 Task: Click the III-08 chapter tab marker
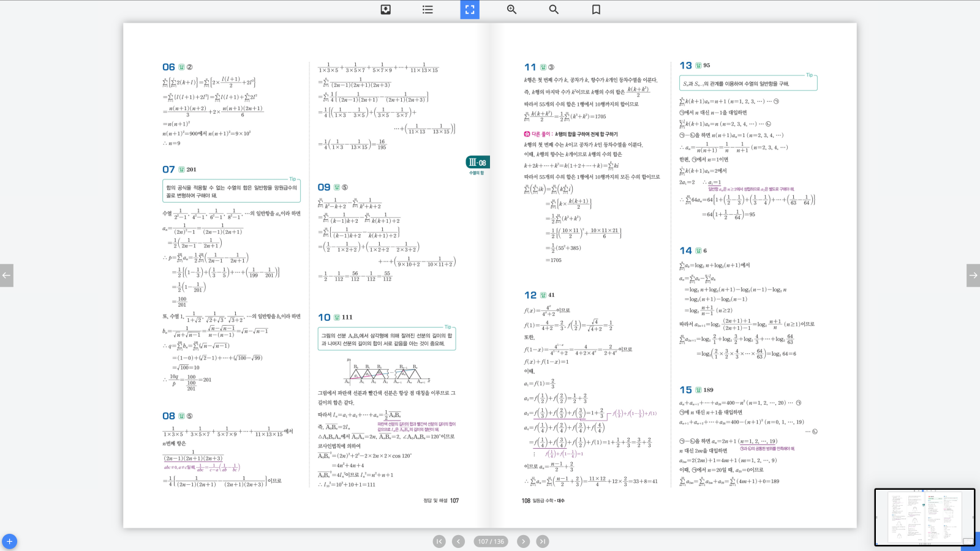click(477, 162)
